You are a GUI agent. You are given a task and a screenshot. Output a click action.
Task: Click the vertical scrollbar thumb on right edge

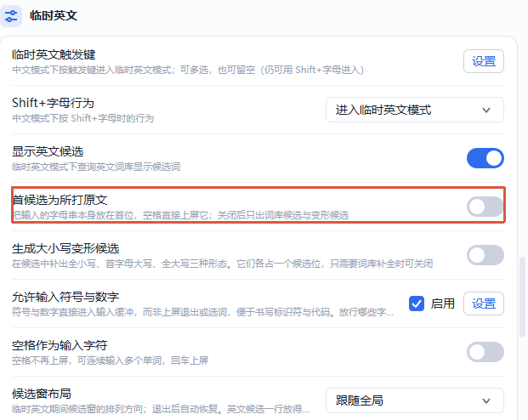[522, 297]
